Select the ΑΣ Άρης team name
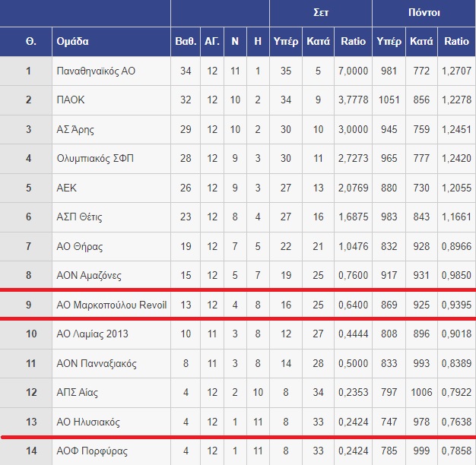Screen dimensions: 476x465 coord(75,129)
